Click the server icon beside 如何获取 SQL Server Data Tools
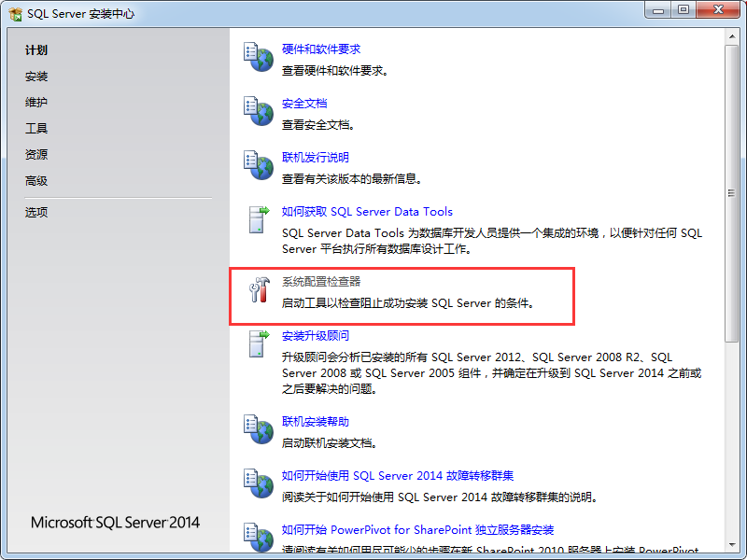 [x=259, y=219]
